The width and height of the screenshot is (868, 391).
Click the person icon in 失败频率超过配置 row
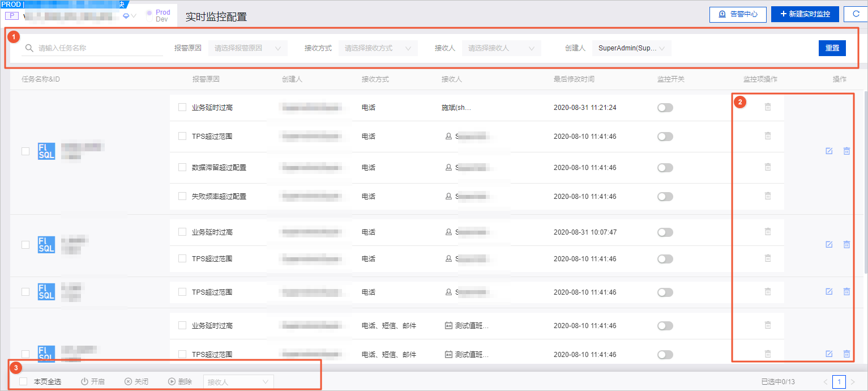pos(449,196)
